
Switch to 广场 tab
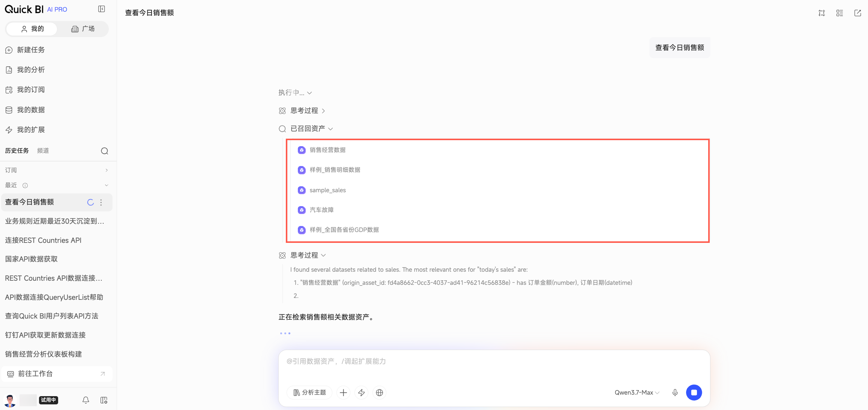pos(83,29)
